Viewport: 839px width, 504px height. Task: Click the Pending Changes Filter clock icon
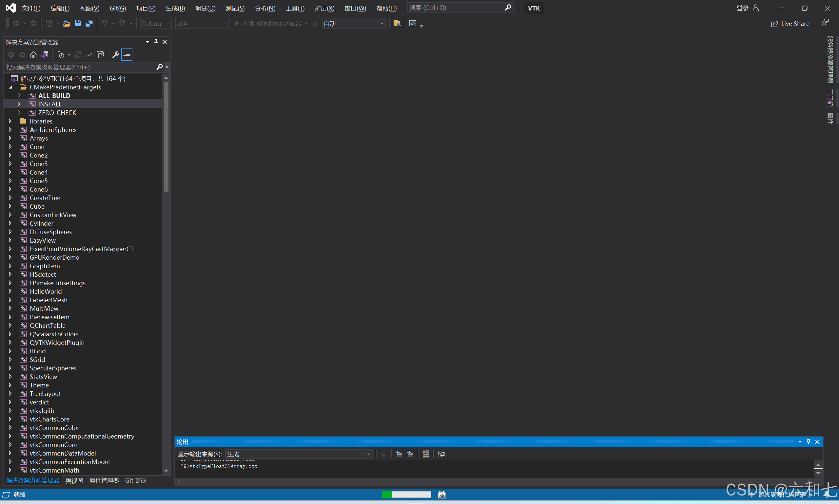pyautogui.click(x=61, y=55)
